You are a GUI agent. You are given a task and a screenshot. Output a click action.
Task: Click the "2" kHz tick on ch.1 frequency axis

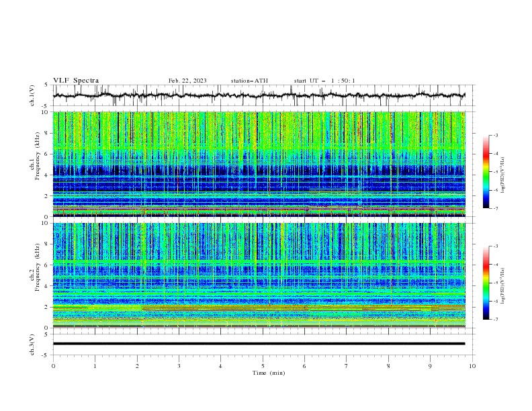(47, 196)
